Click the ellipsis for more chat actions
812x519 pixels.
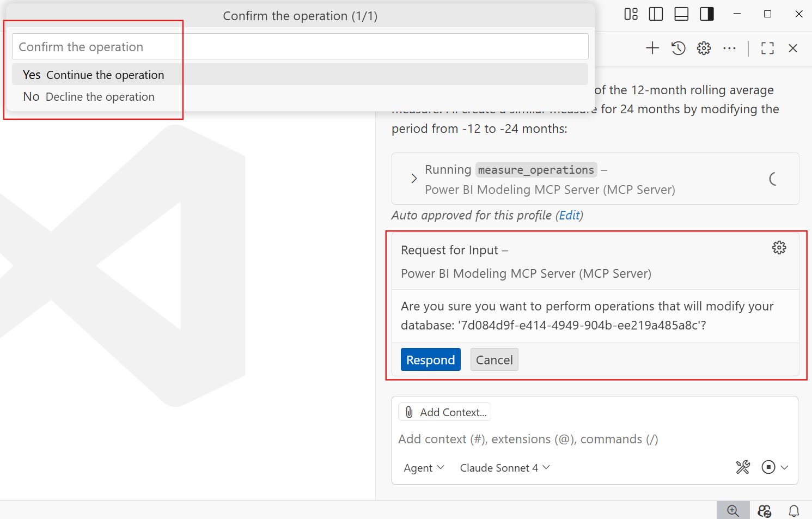point(729,48)
